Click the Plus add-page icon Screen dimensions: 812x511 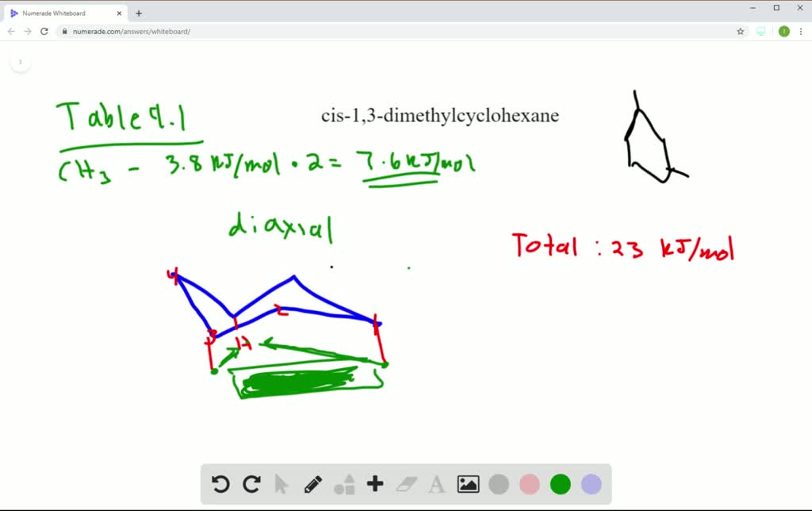(x=374, y=483)
